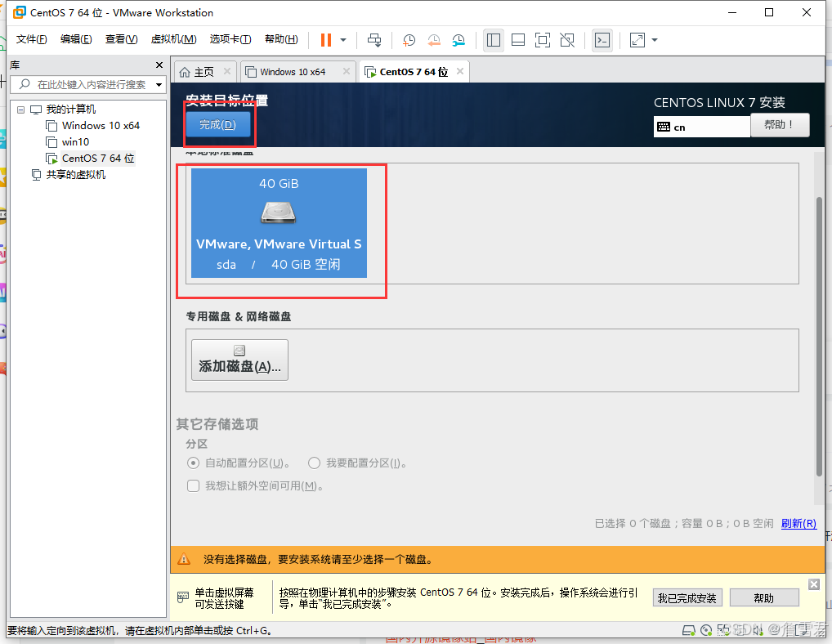Click the installer 帮助！ button
The width and height of the screenshot is (832, 644).
coord(780,125)
